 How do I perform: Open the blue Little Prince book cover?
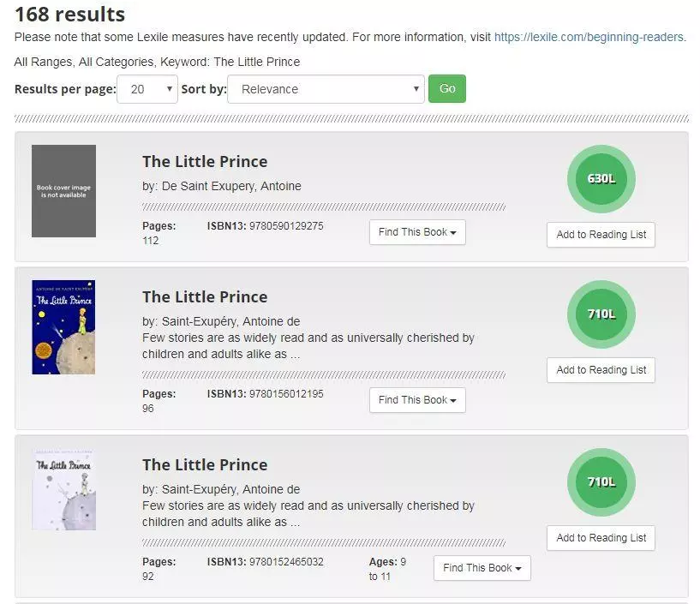64,327
